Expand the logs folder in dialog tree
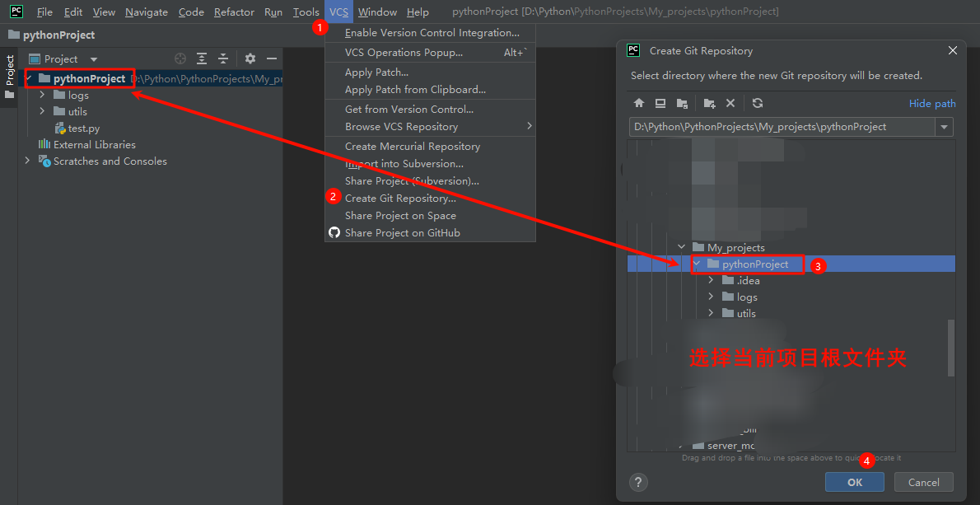980x505 pixels. (x=711, y=297)
